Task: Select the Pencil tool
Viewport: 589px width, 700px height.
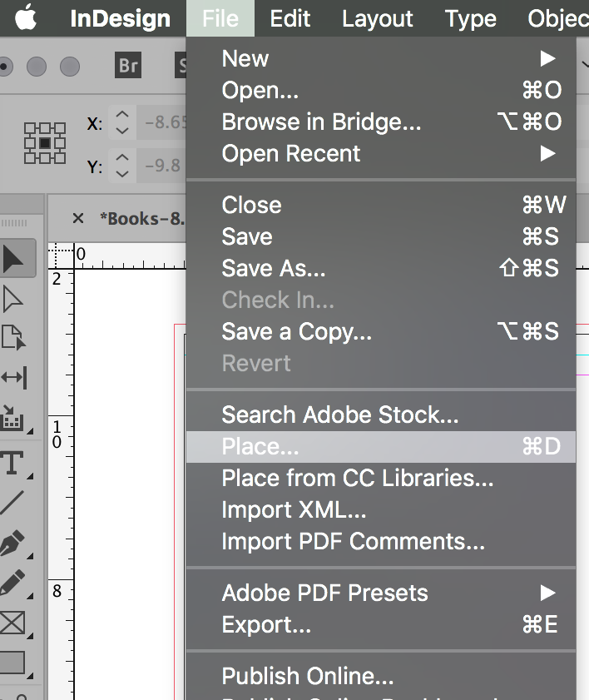Action: [x=14, y=582]
